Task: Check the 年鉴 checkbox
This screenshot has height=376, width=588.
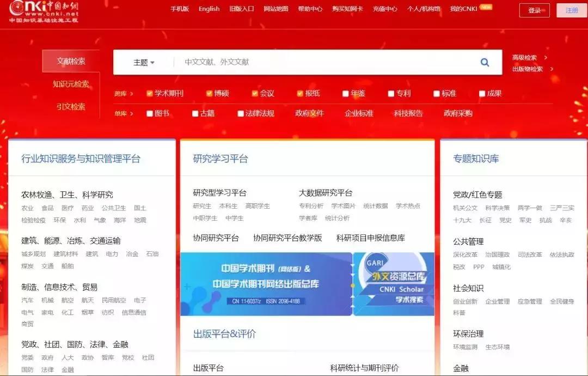Action: (345, 93)
